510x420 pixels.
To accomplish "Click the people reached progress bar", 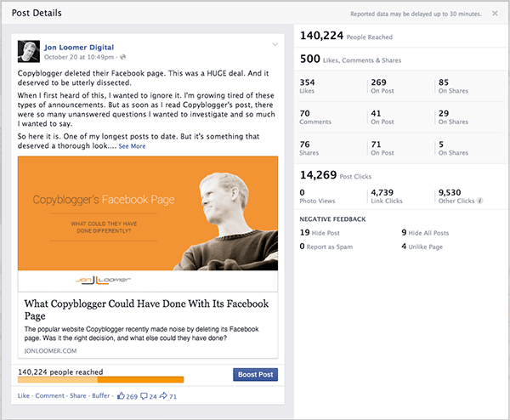I will point(100,379).
